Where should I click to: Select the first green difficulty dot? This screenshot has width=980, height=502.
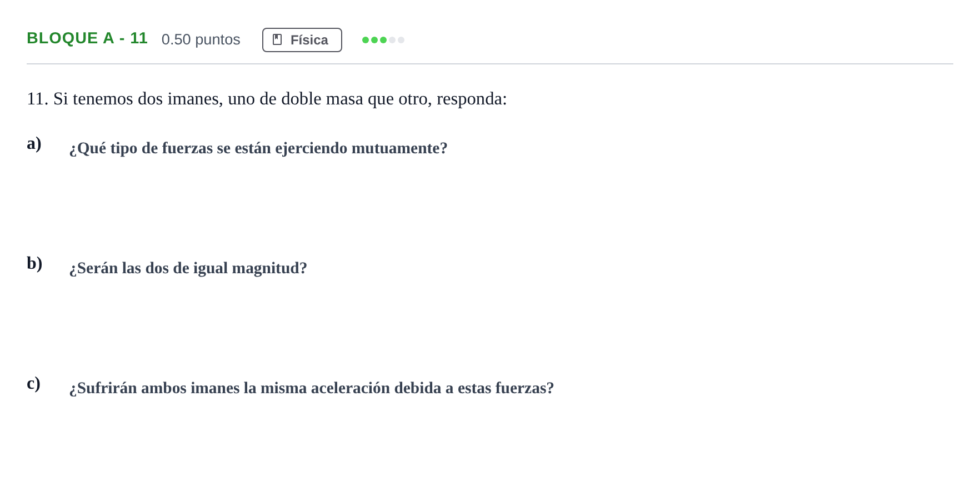pyautogui.click(x=366, y=40)
